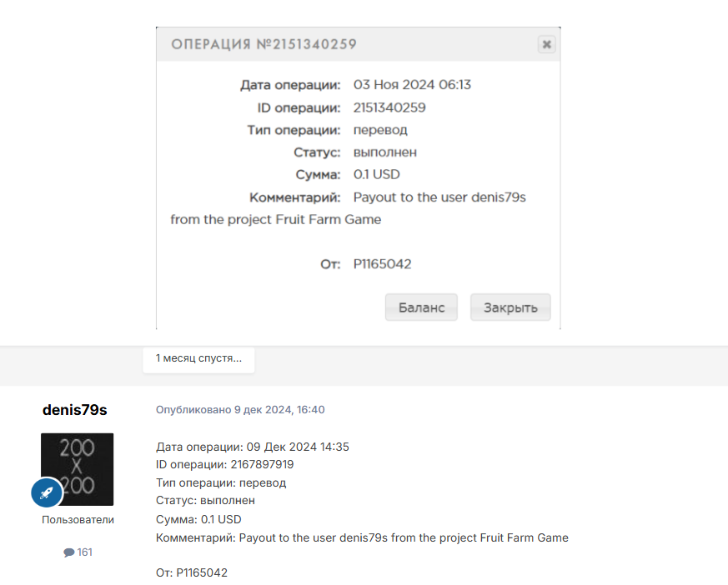
Task: Click the Закрыть button
Action: click(510, 307)
